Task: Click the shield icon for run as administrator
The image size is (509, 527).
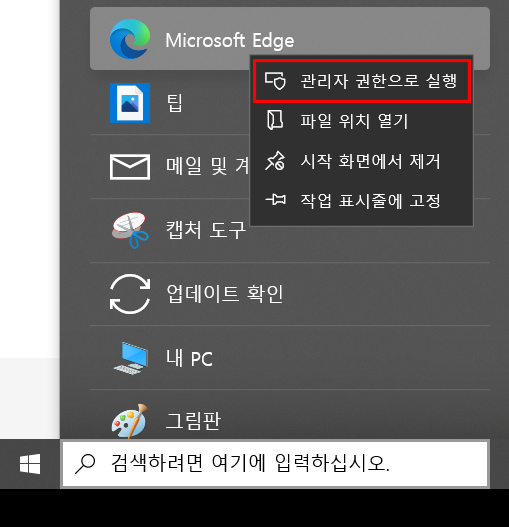Action: point(275,81)
